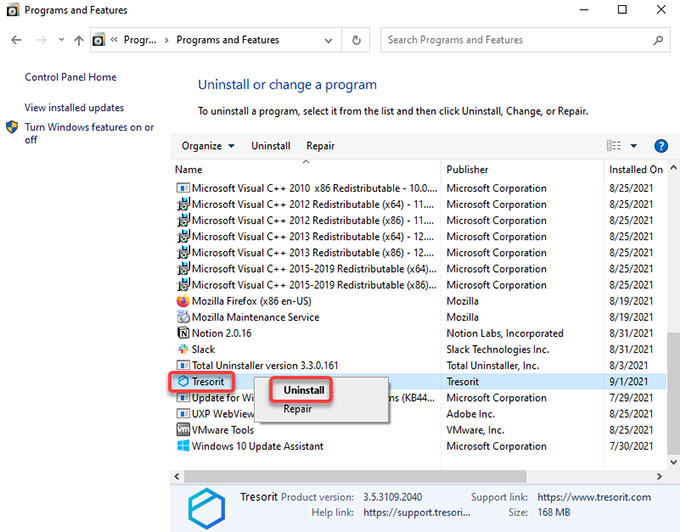
Task: Select Visual C++ 2010 x86 Redistributable icon
Action: [x=183, y=188]
